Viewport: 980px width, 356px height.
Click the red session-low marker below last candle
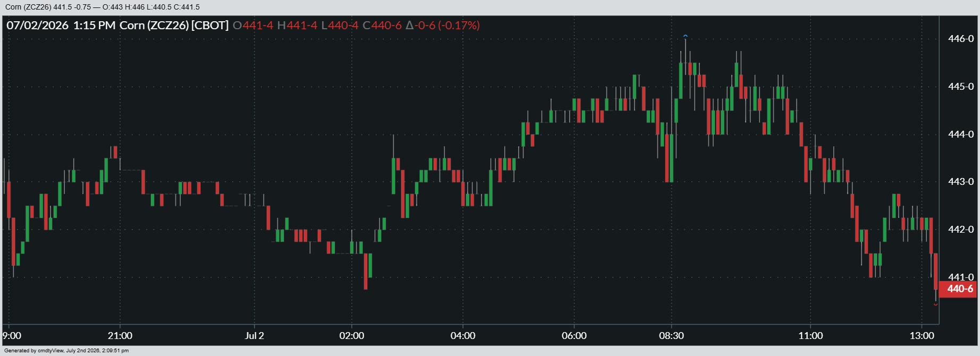pyautogui.click(x=936, y=304)
